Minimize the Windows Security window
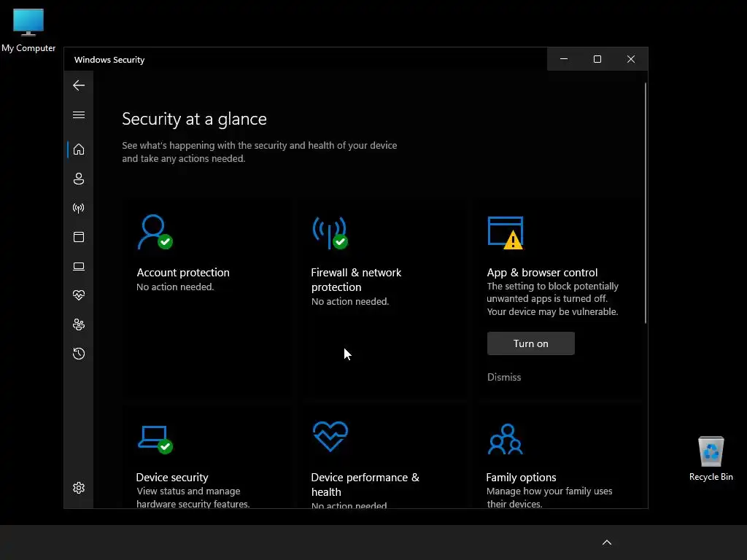Image resolution: width=747 pixels, height=560 pixels. pyautogui.click(x=564, y=59)
